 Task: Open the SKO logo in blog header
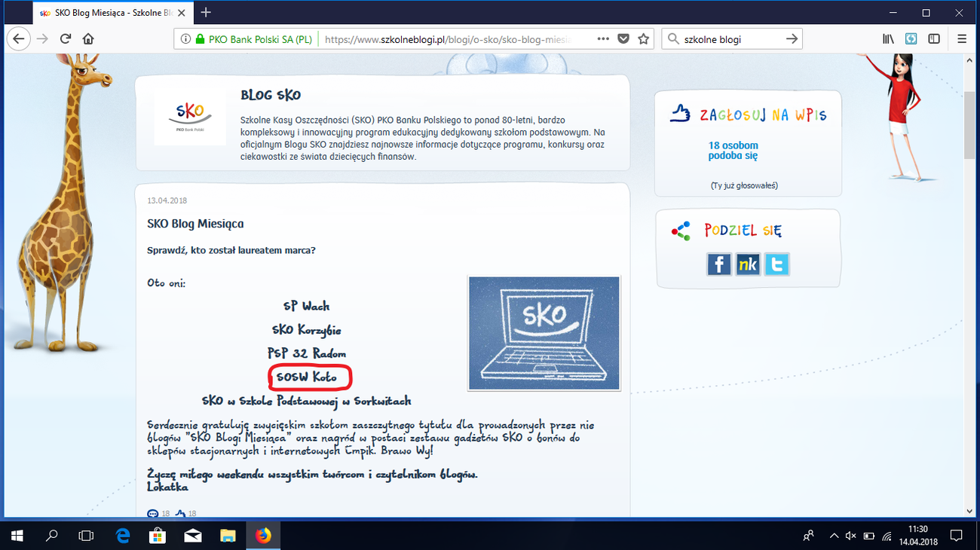click(x=190, y=117)
